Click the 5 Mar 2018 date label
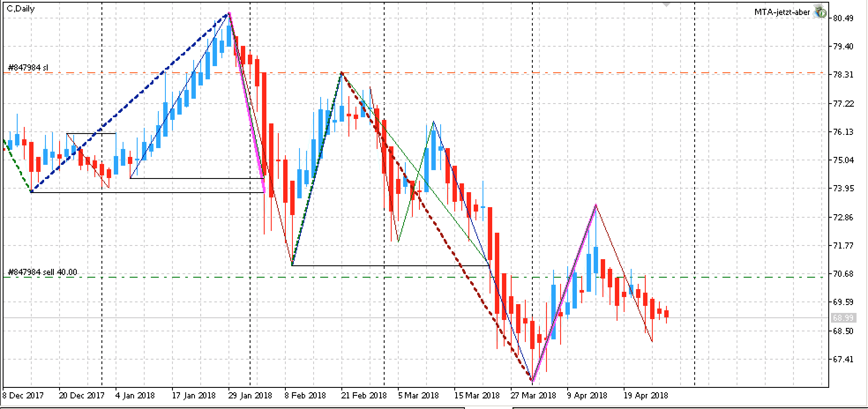Screen dimensions: 868x409 click(x=418, y=395)
